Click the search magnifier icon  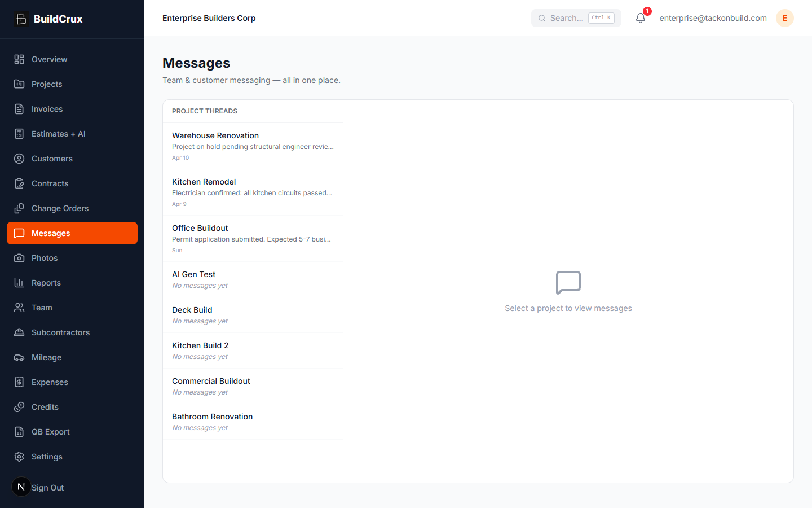click(542, 18)
